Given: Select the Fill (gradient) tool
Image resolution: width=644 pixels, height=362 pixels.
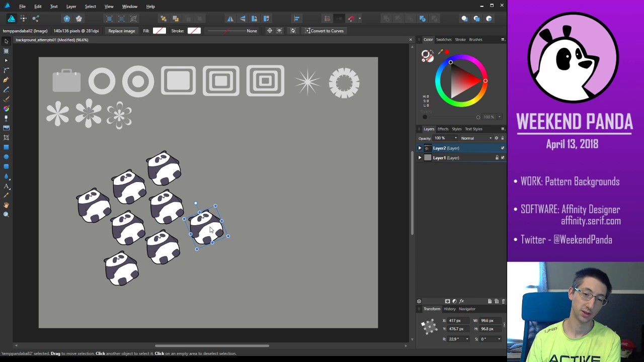Looking at the screenshot, I should (6, 109).
